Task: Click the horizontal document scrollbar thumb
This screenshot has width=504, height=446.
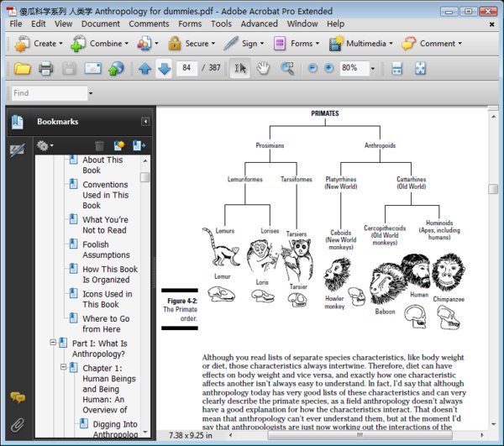Action: (x=360, y=435)
